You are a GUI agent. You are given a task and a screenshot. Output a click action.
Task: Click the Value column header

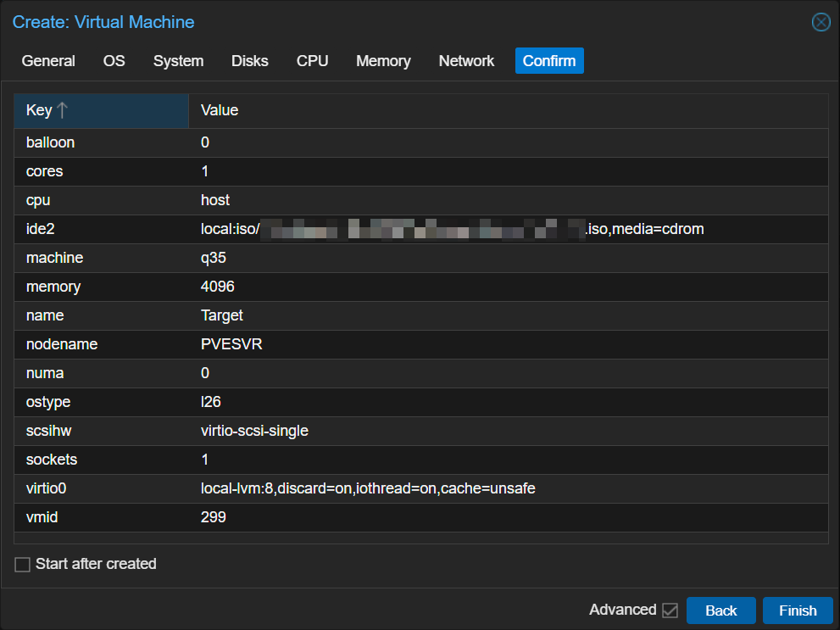coord(220,110)
